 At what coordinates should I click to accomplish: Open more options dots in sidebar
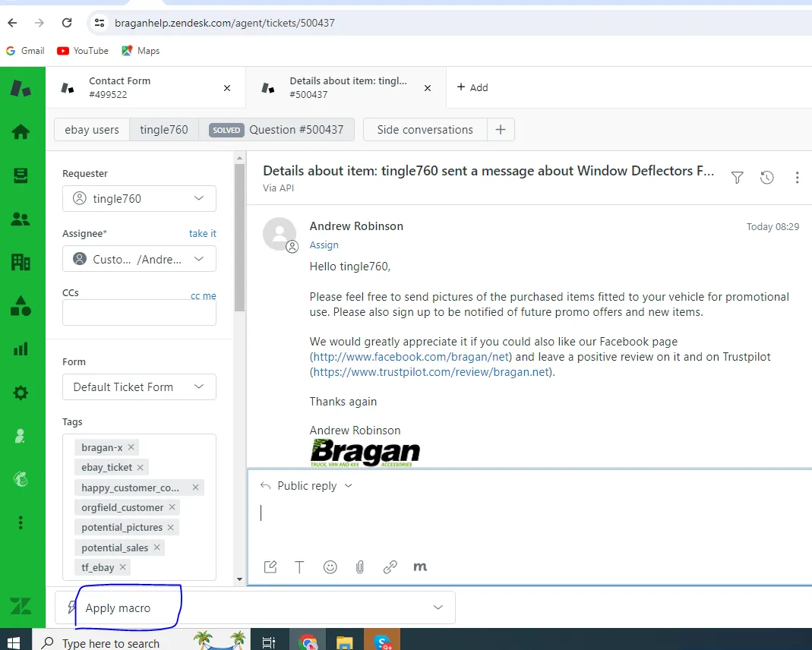pos(21,522)
